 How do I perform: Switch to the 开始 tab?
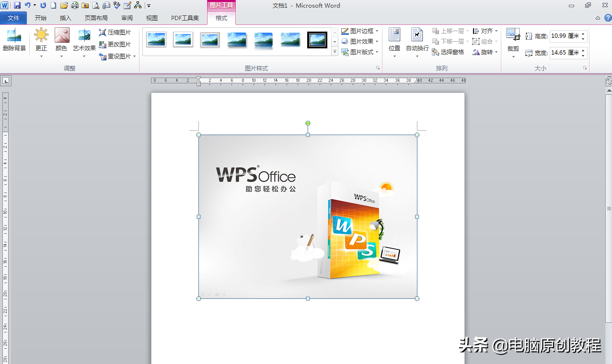41,18
